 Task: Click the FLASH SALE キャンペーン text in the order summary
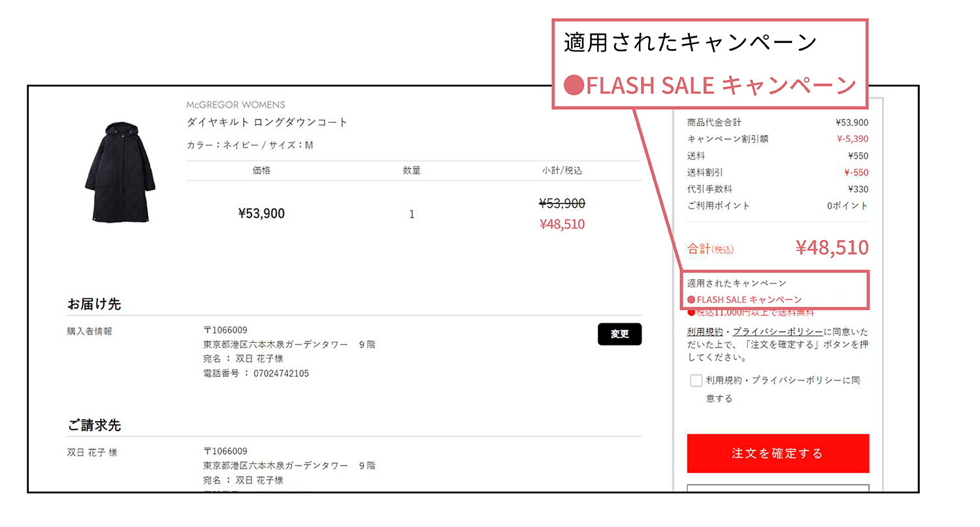tap(749, 300)
